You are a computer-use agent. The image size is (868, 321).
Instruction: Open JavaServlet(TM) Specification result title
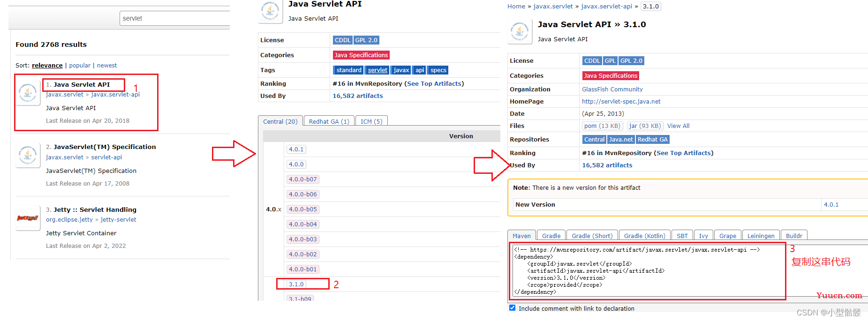105,147
